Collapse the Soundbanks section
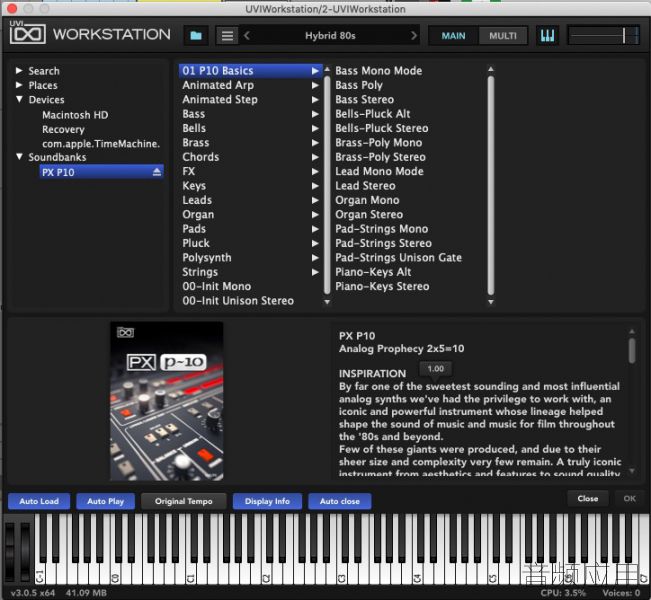The width and height of the screenshot is (651, 600). coord(19,157)
